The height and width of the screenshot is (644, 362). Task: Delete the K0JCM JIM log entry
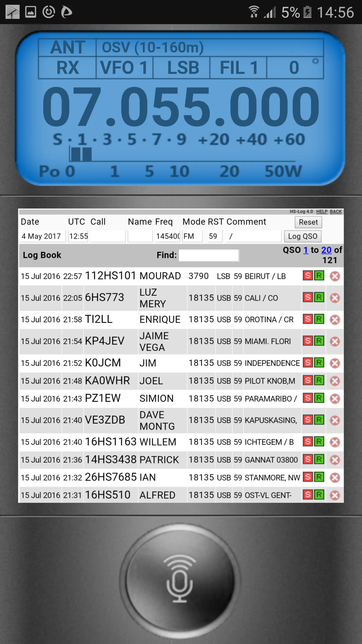pos(335,363)
